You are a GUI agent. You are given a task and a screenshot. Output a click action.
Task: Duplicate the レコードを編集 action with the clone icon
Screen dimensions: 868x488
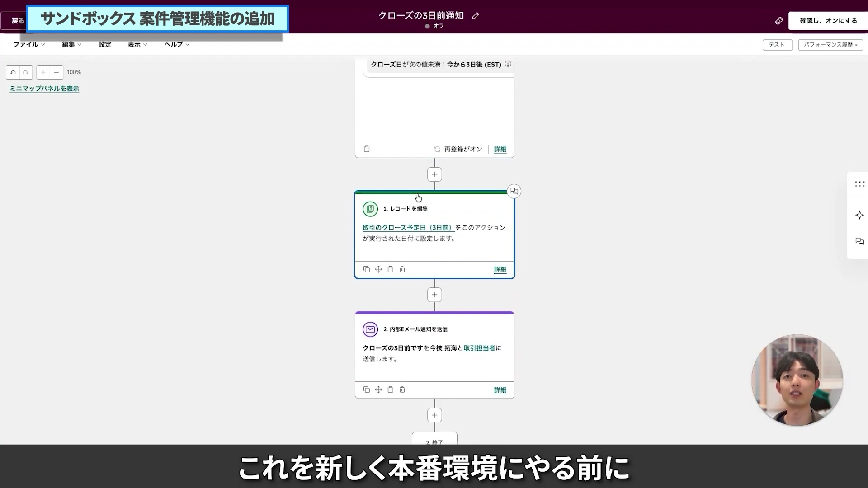[367, 269]
